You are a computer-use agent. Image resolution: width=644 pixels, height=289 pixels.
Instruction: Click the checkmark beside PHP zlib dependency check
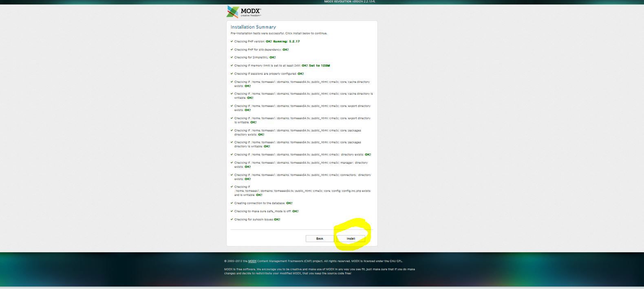pos(232,49)
